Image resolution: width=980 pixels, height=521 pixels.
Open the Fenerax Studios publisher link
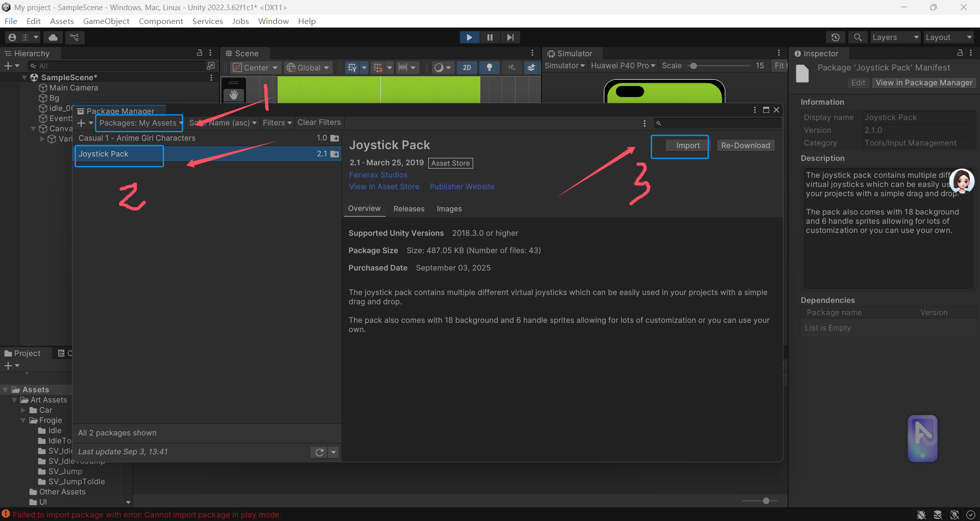378,175
